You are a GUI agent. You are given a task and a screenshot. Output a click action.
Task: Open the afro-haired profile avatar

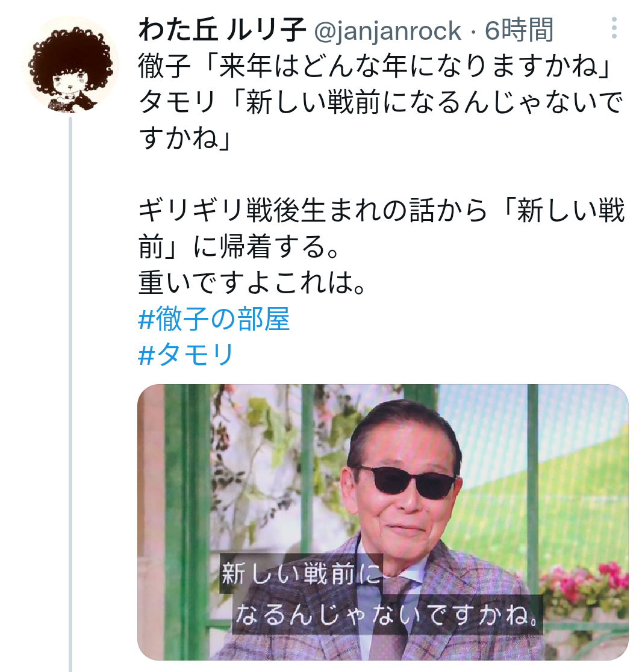pos(70,65)
